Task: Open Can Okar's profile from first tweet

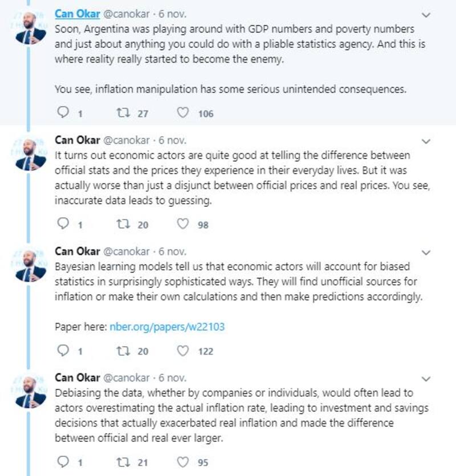Action: pos(77,14)
